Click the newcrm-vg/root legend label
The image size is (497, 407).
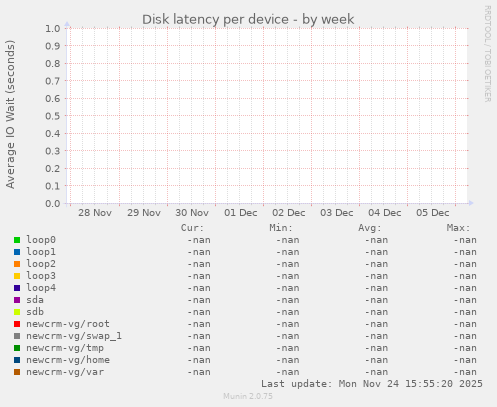click(68, 324)
